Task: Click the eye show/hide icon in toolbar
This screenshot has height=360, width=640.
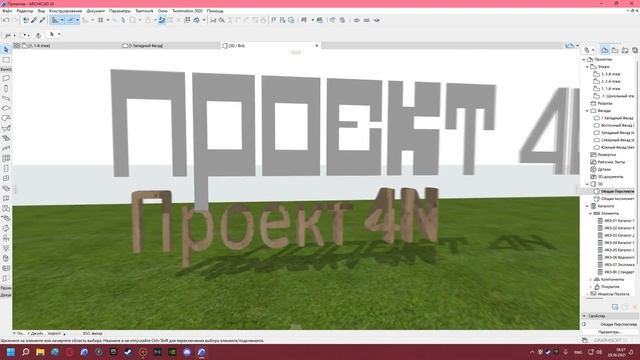Action: pos(356,20)
